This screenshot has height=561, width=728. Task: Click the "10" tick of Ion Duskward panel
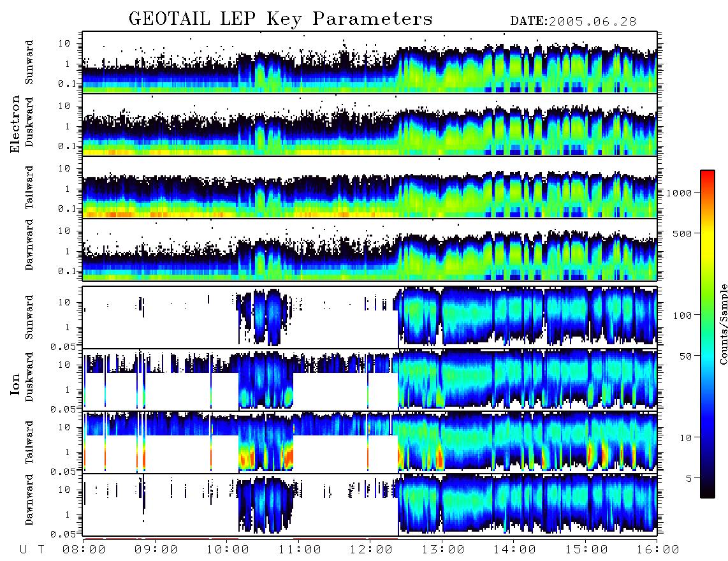[64, 365]
